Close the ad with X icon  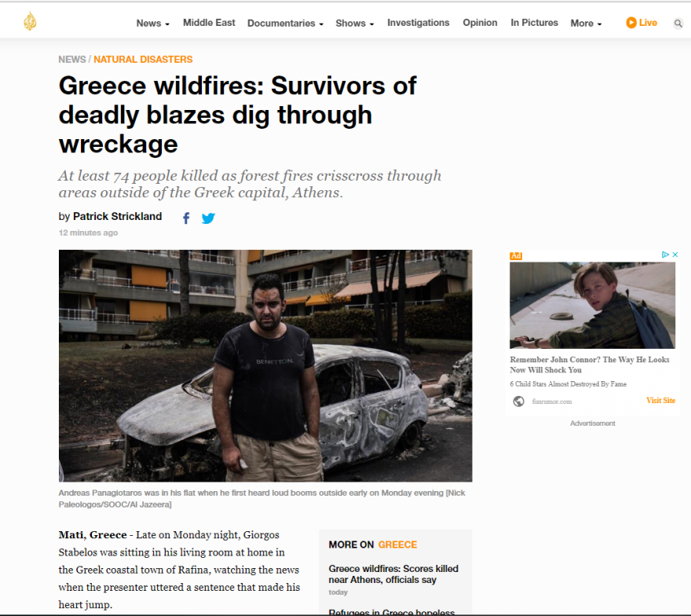[x=675, y=255]
